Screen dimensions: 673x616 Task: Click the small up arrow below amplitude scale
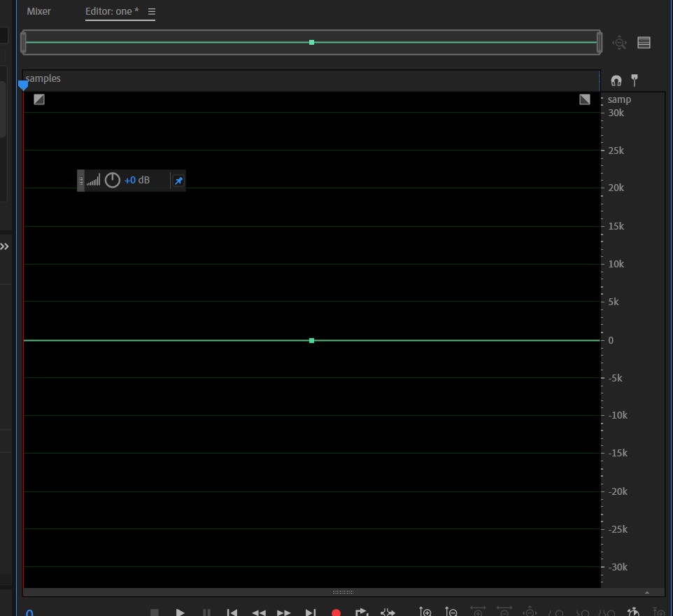(x=647, y=592)
